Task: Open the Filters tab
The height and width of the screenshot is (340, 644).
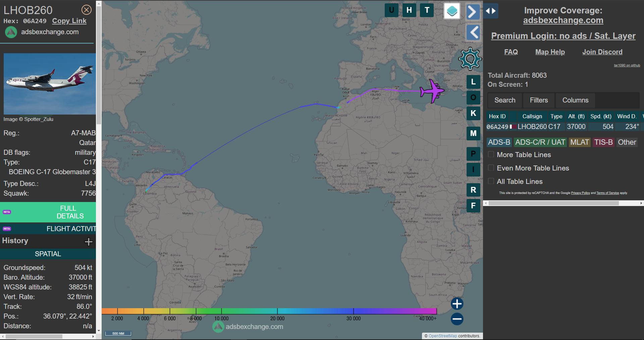Action: pos(539,100)
